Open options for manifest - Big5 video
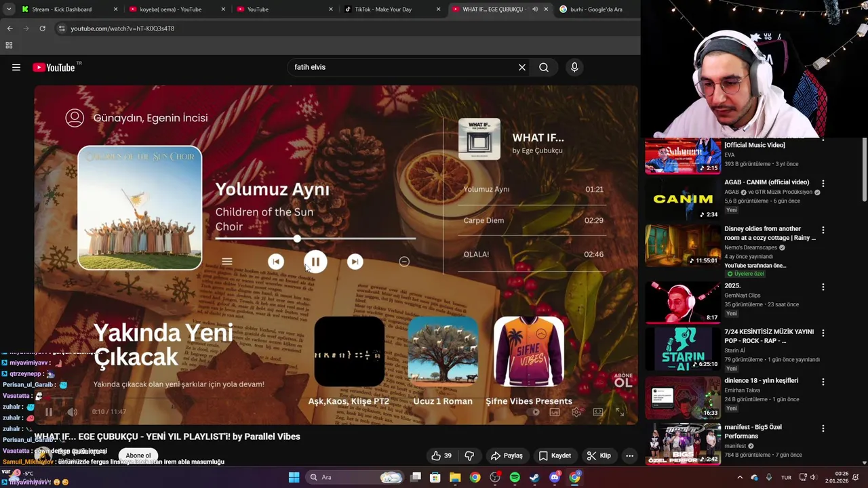Viewport: 868px width, 488px height. click(x=823, y=429)
